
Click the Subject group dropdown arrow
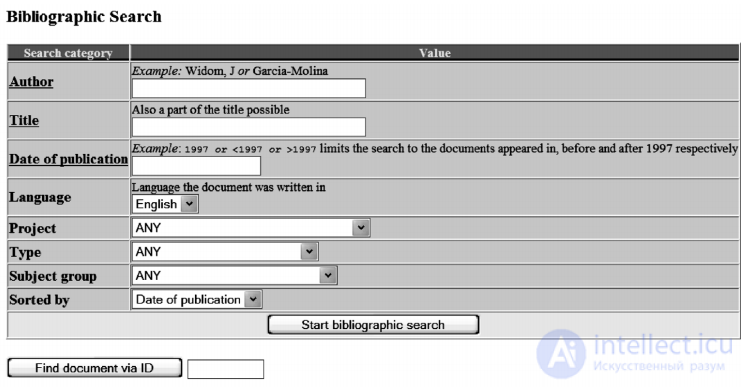pos(328,275)
